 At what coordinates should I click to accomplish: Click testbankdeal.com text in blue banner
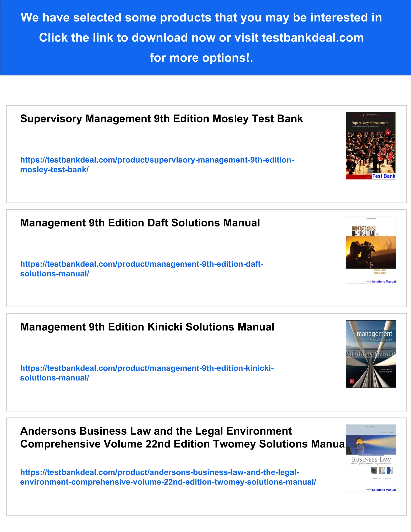(x=313, y=38)
